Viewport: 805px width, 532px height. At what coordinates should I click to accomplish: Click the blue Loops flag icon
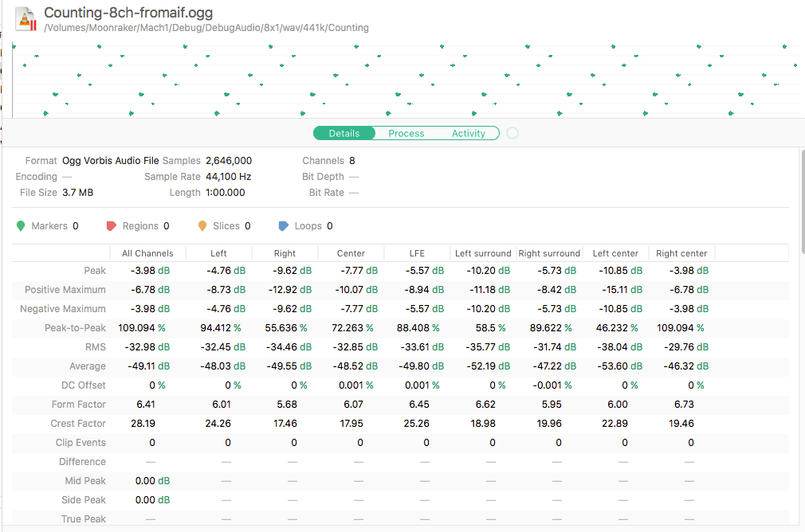284,226
